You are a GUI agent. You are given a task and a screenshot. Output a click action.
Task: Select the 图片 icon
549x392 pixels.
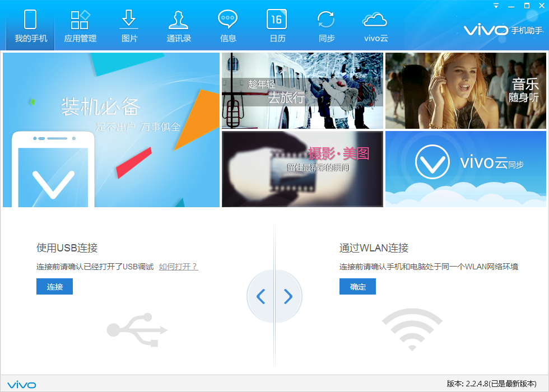click(129, 26)
